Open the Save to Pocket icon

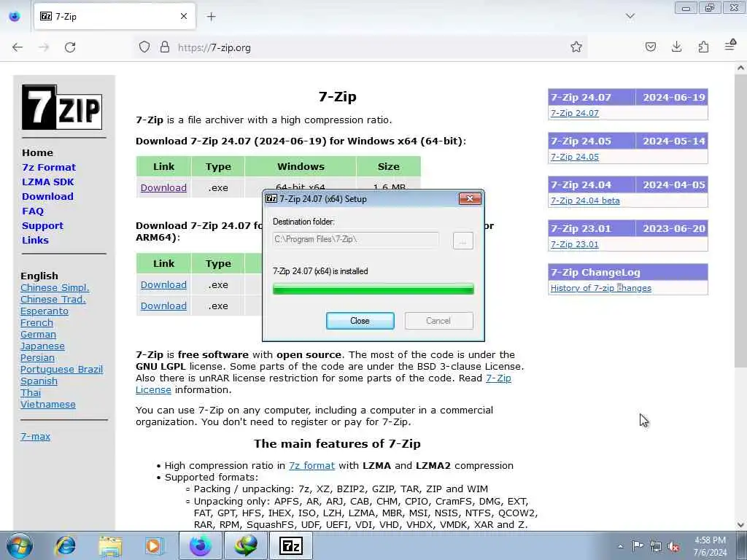[650, 47]
